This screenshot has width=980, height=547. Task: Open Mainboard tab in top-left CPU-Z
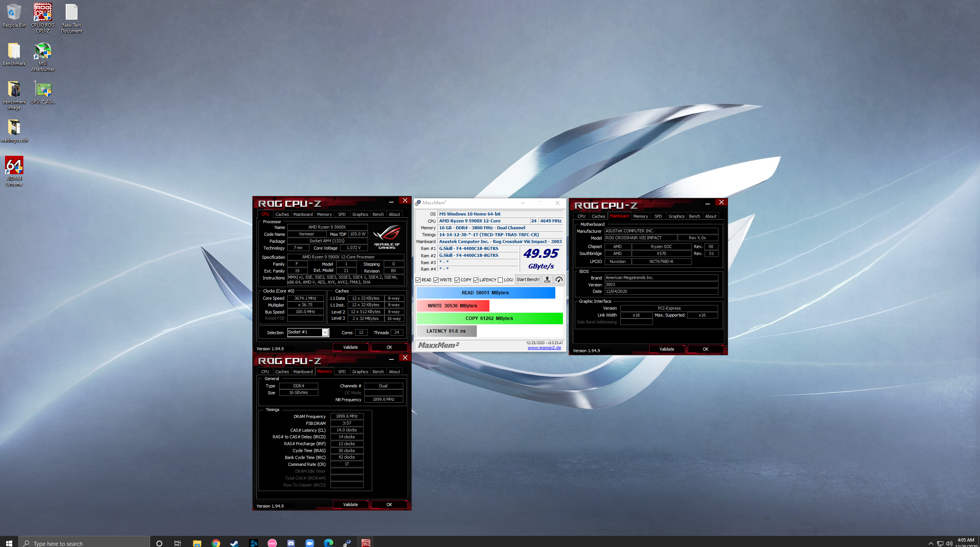tap(303, 214)
